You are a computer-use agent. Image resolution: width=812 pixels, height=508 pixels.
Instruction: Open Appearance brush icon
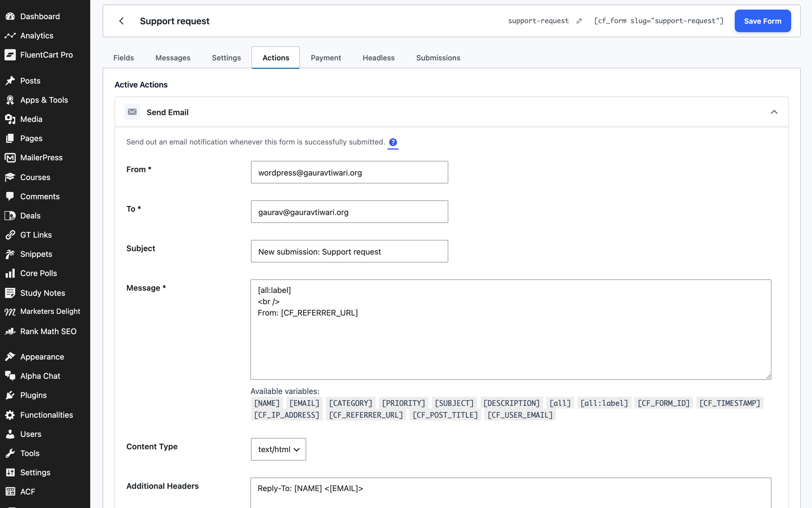[x=10, y=356]
